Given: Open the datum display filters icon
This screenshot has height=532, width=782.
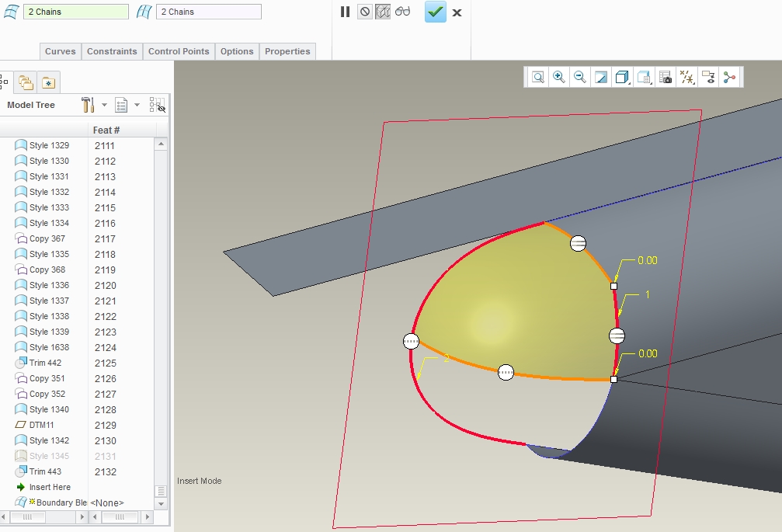Looking at the screenshot, I should pyautogui.click(x=686, y=78).
